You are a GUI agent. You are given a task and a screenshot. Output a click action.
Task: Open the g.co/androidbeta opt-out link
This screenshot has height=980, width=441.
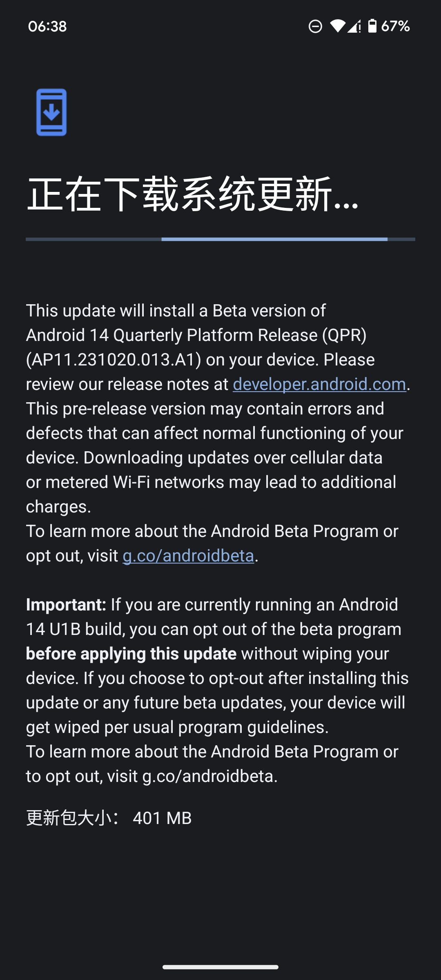[x=189, y=555]
